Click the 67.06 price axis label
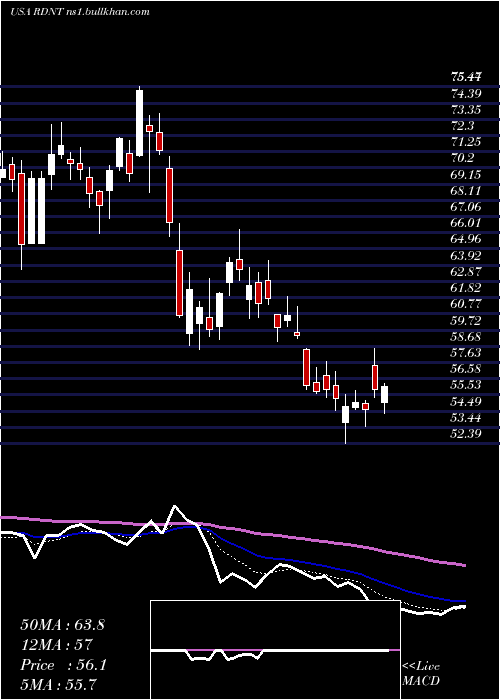The image size is (500, 700). pyautogui.click(x=466, y=207)
